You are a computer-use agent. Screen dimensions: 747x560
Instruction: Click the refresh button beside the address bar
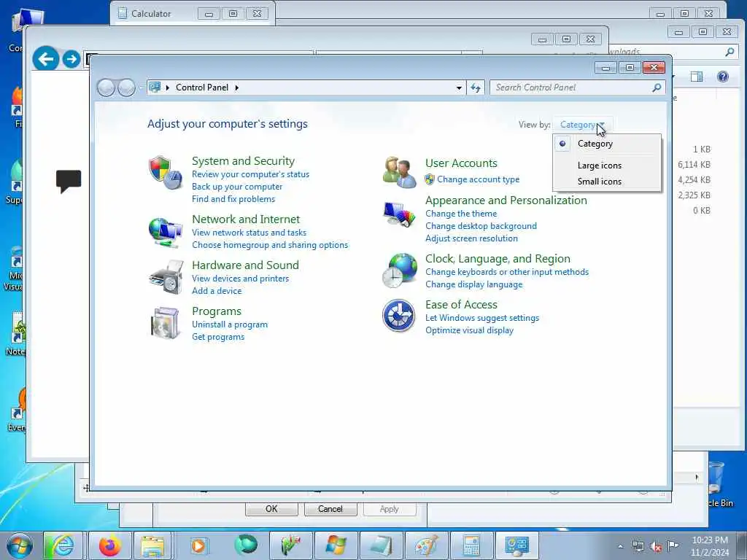coord(476,87)
